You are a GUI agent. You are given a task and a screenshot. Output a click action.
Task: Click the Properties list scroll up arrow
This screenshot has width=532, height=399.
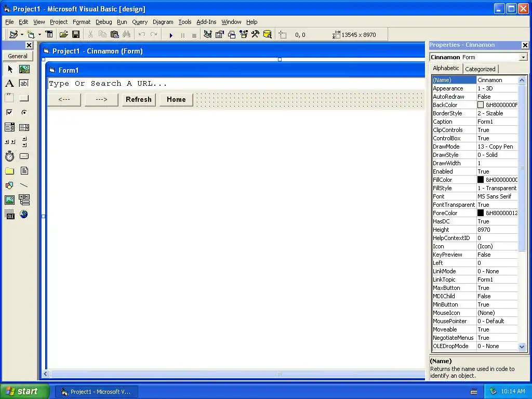522,80
